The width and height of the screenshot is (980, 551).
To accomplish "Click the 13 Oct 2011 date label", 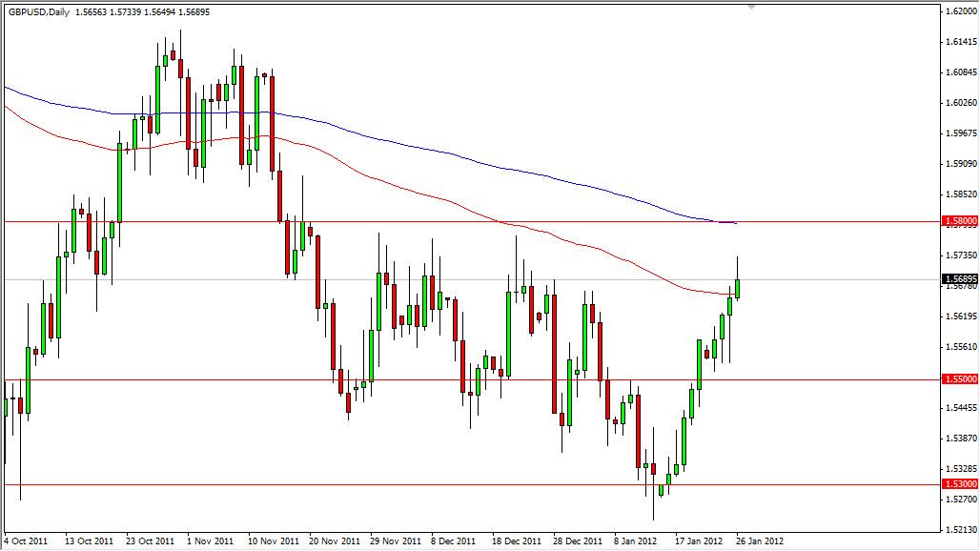I will coord(89,541).
